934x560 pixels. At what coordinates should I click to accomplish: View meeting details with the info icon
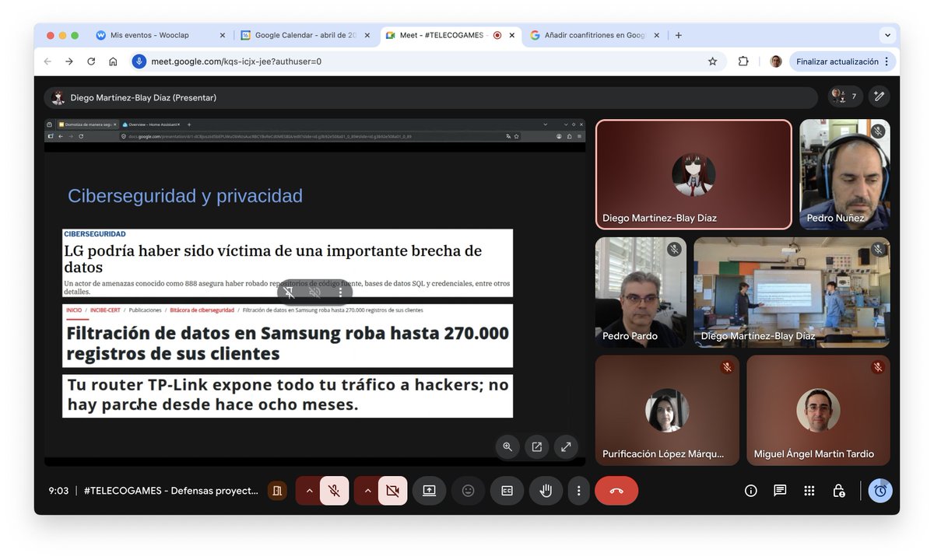point(750,491)
